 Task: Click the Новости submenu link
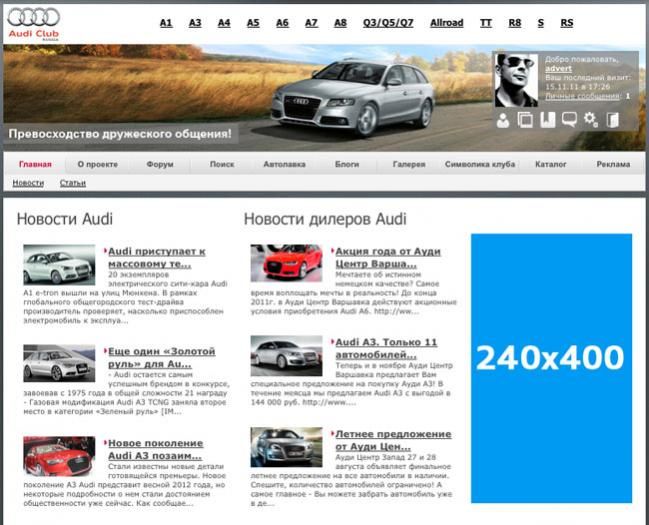point(28,183)
